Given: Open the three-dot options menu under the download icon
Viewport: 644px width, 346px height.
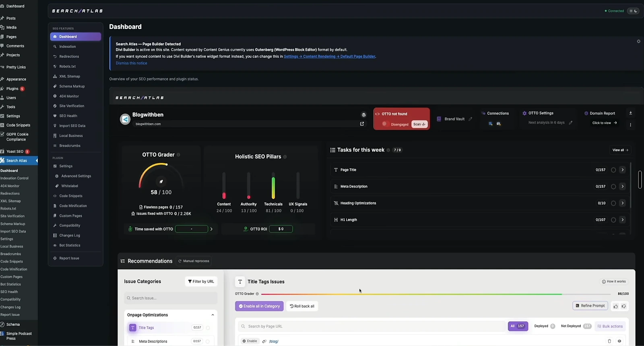Looking at the screenshot, I should [631, 125].
